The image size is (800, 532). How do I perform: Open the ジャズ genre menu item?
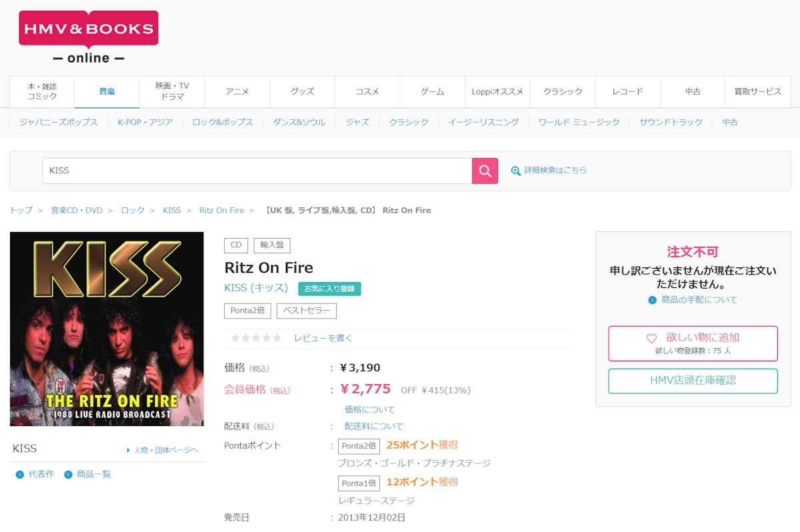click(357, 122)
